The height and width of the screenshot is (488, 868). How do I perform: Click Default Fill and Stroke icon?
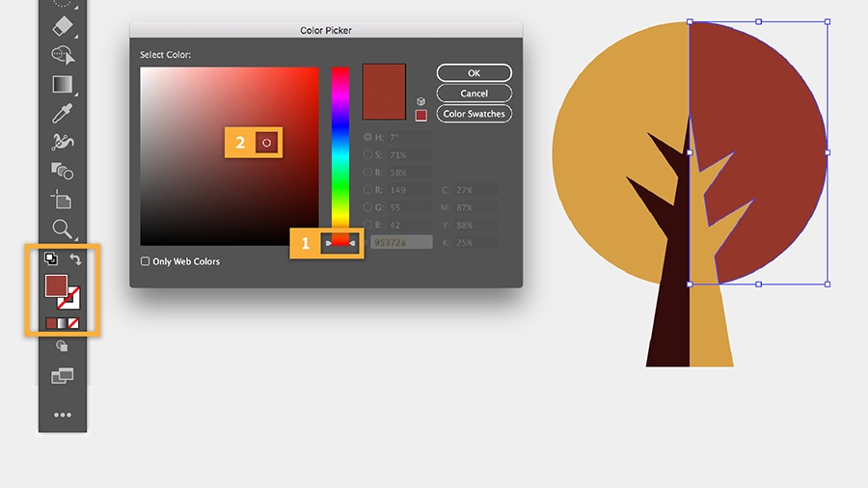pos(50,258)
